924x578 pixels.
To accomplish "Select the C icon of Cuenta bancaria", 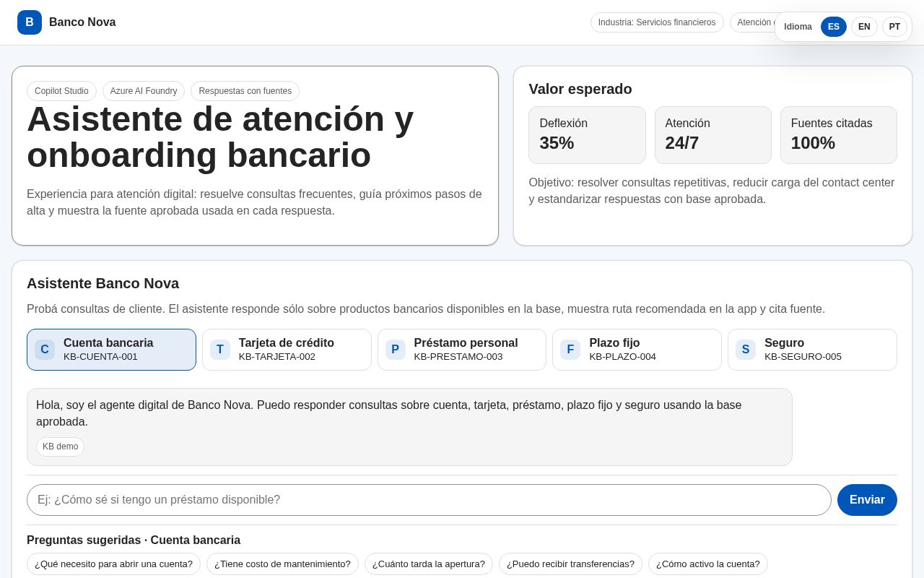I will [x=45, y=350].
